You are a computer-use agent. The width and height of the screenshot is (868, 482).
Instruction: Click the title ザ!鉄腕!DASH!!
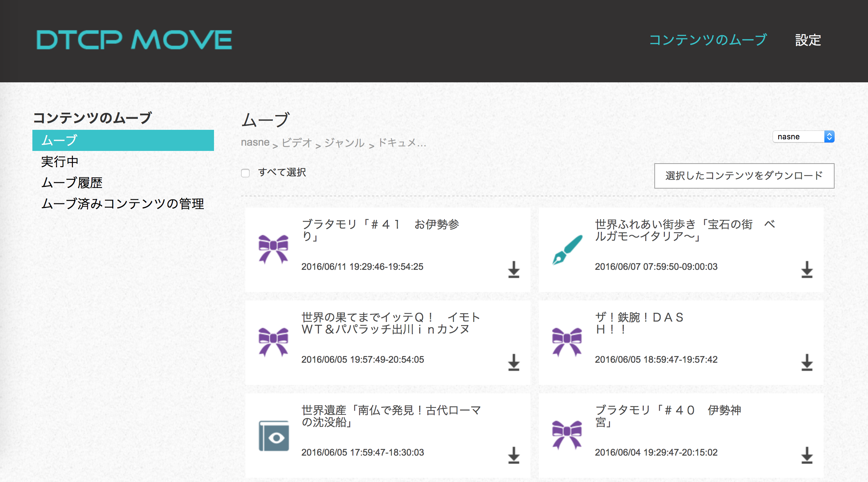(639, 323)
